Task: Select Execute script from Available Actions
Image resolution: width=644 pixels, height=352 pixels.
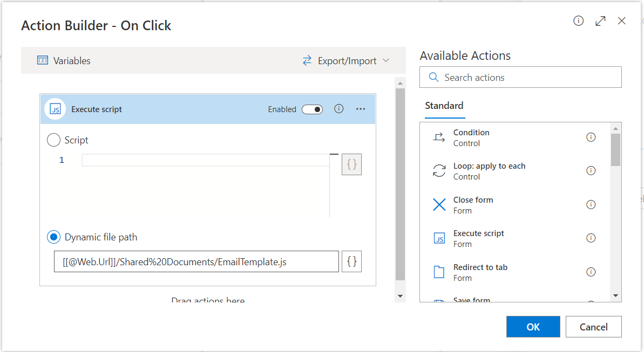Action: tap(478, 238)
